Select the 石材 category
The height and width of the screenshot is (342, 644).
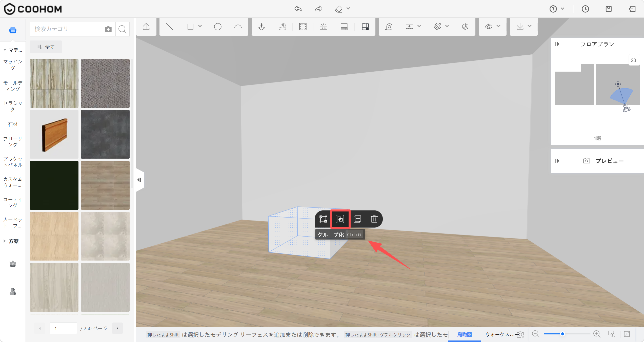[13, 124]
